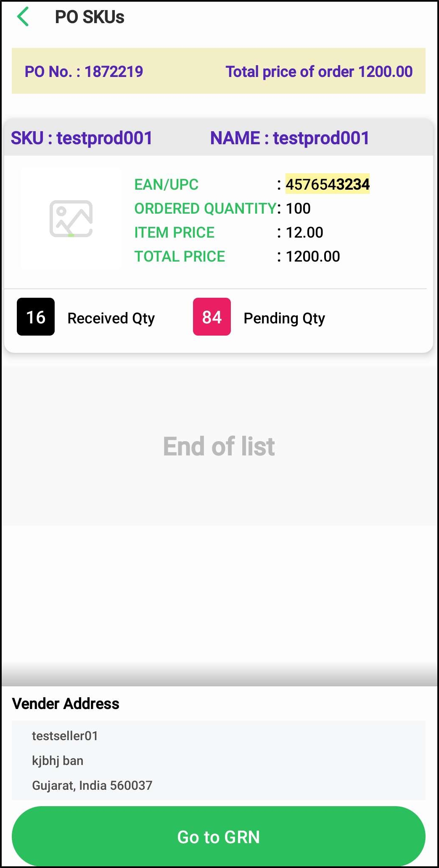Tap the ordered quantity value 100
This screenshot has width=439, height=868.
(x=298, y=209)
